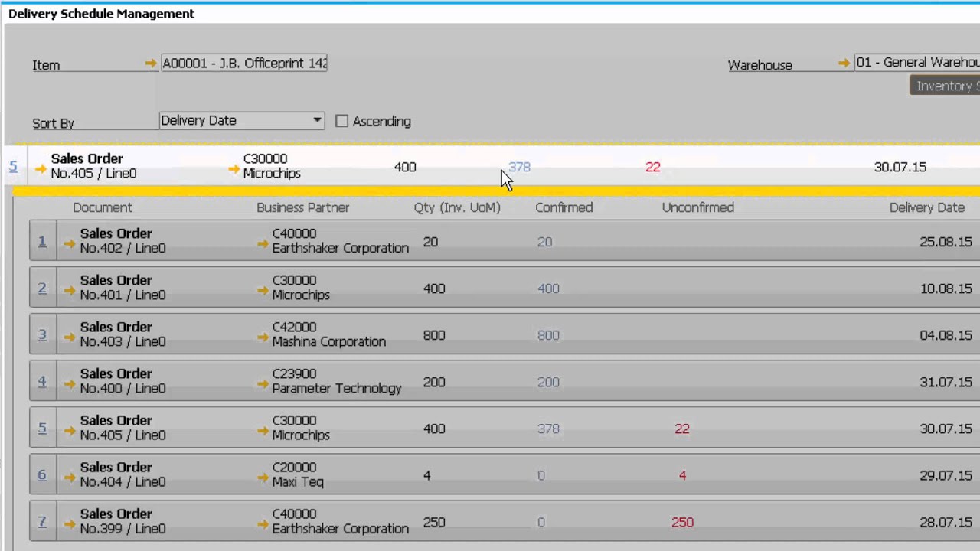Click row number 6 link
This screenshot has width=980, height=551.
tap(42, 474)
